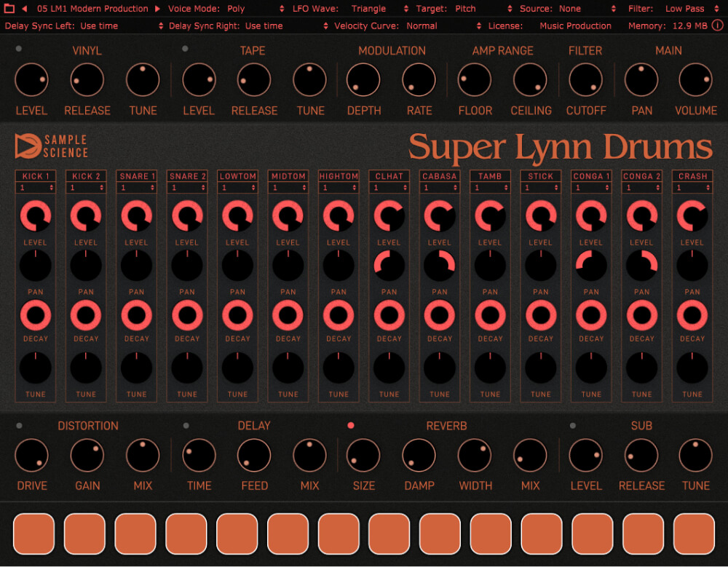Click the CRASH TUNE knob

point(692,368)
